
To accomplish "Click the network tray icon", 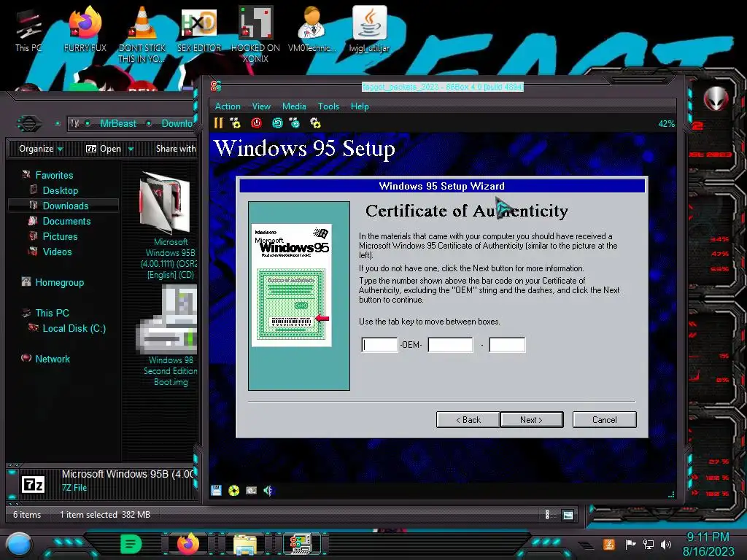I will click(x=649, y=544).
